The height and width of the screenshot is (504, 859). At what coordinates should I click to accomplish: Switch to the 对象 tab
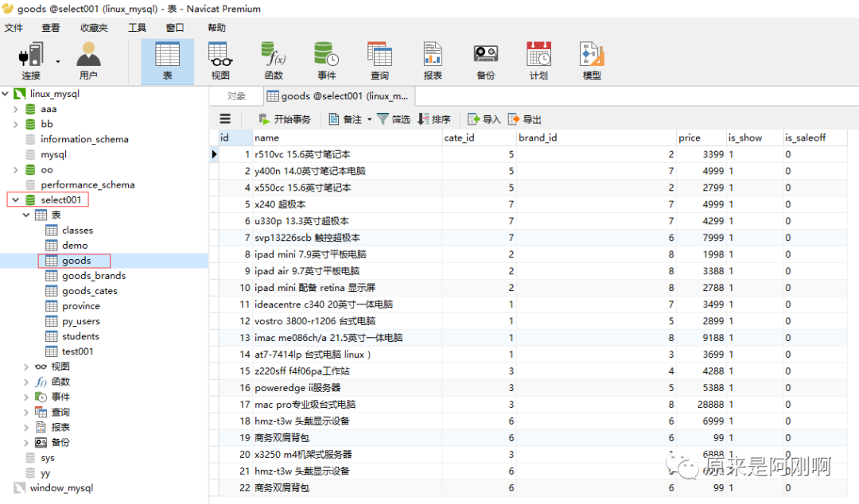coord(236,96)
